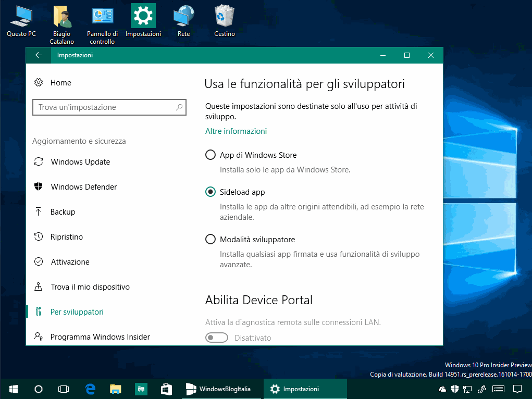Select the Biagio Catalano user folder icon
The image size is (532, 399).
coord(62,25)
